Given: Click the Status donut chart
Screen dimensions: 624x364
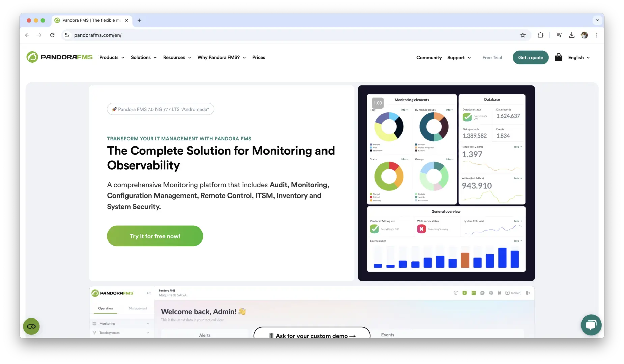Looking at the screenshot, I should click(x=389, y=176).
